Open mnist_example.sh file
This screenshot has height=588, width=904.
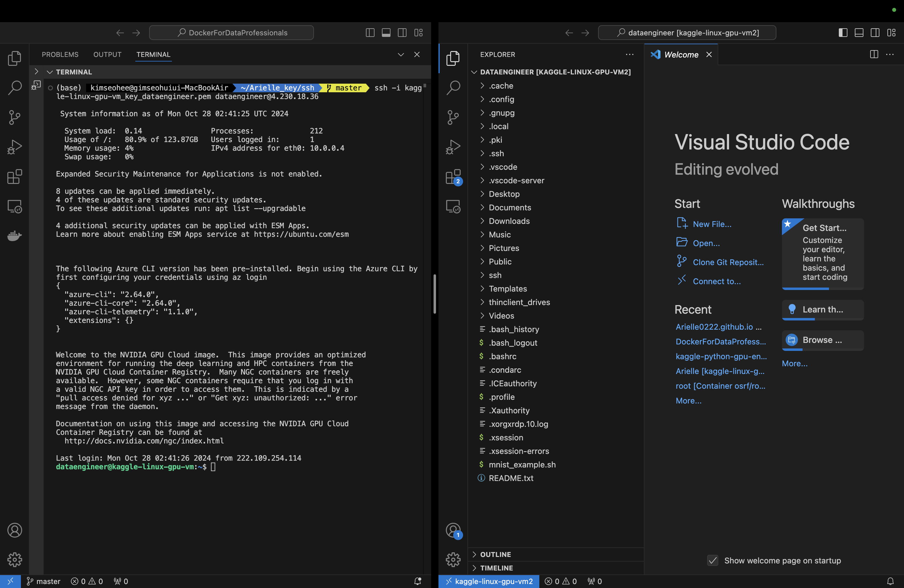click(x=556, y=465)
